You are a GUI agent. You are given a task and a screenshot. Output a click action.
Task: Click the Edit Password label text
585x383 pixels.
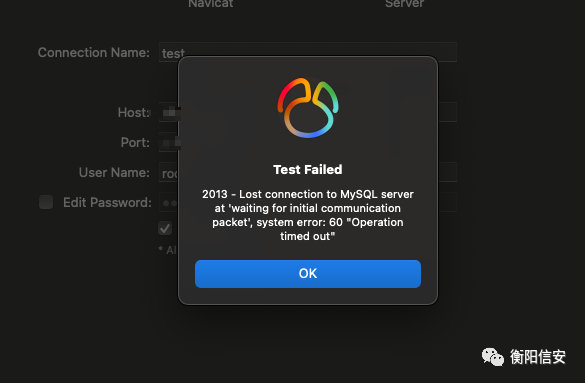coord(107,203)
